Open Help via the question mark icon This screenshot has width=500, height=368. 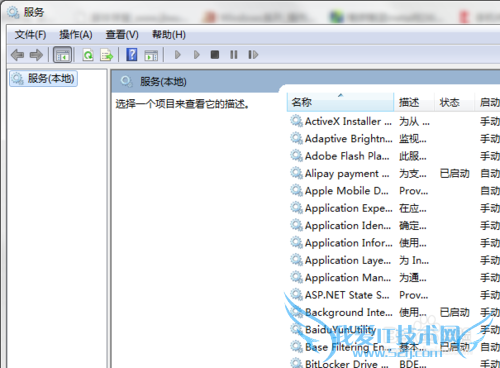pyautogui.click(x=132, y=54)
